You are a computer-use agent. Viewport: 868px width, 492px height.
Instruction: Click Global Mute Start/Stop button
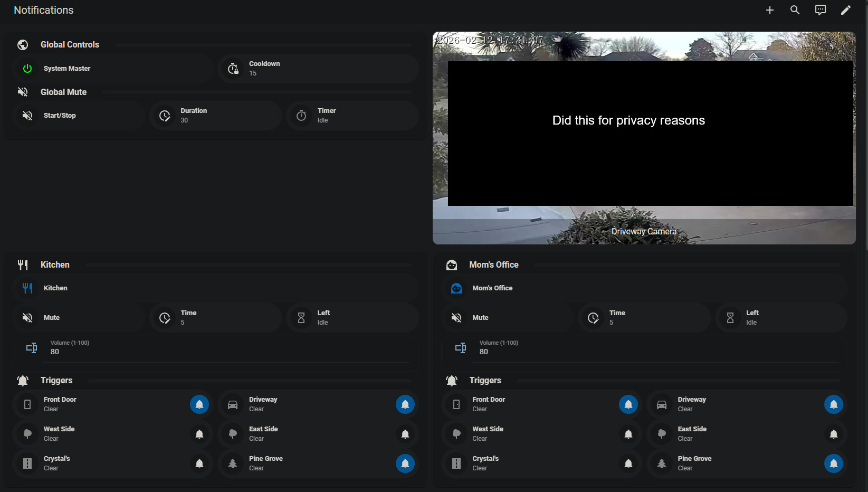click(x=78, y=116)
